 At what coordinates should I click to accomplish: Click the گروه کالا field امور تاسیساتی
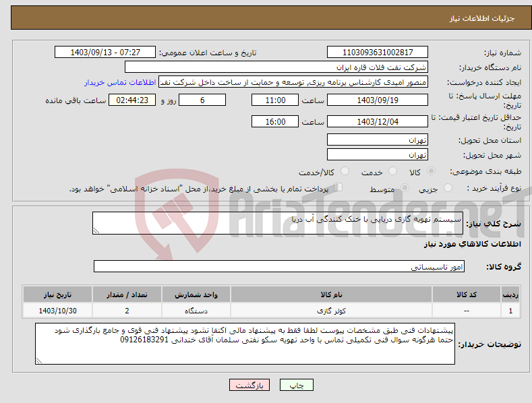279,267
